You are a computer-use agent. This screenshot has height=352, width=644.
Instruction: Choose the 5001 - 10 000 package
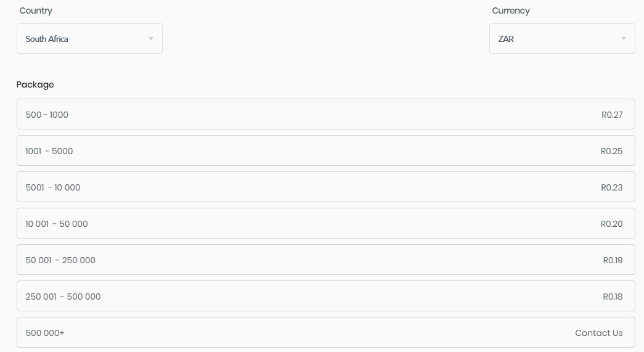click(x=325, y=187)
